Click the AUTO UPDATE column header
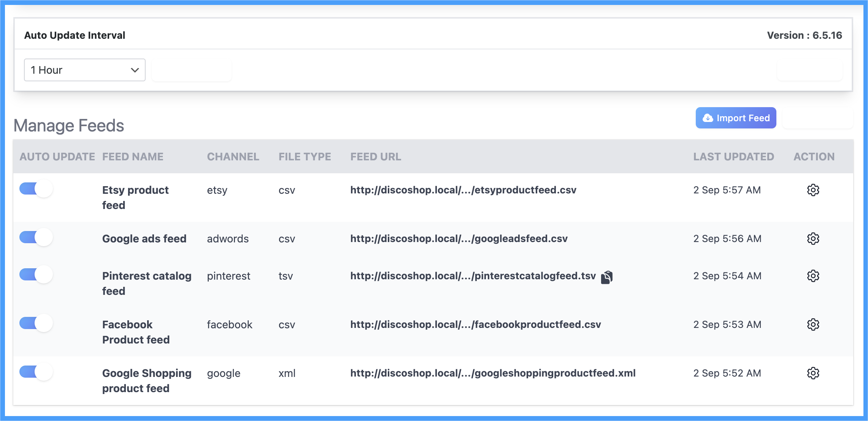The height and width of the screenshot is (421, 868). click(57, 157)
